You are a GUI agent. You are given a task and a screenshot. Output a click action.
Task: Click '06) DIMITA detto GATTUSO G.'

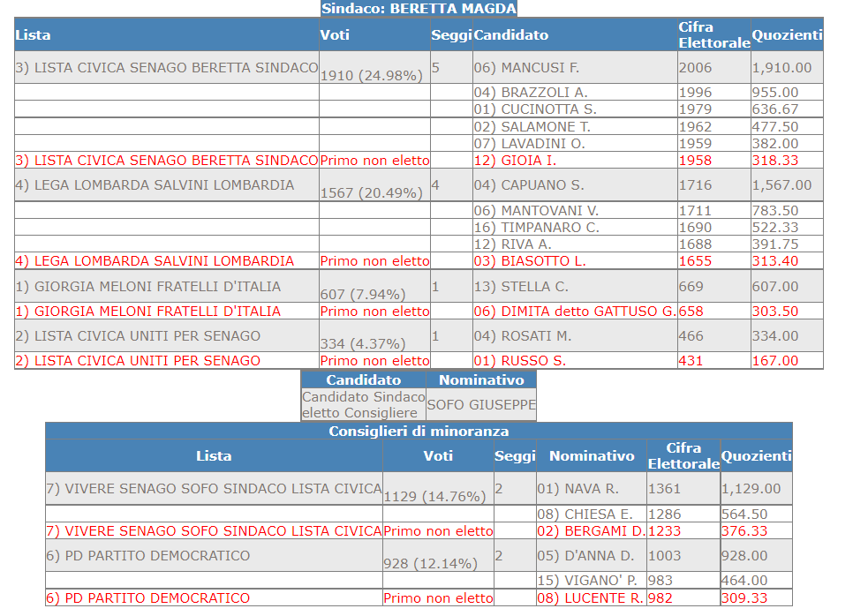pyautogui.click(x=575, y=311)
